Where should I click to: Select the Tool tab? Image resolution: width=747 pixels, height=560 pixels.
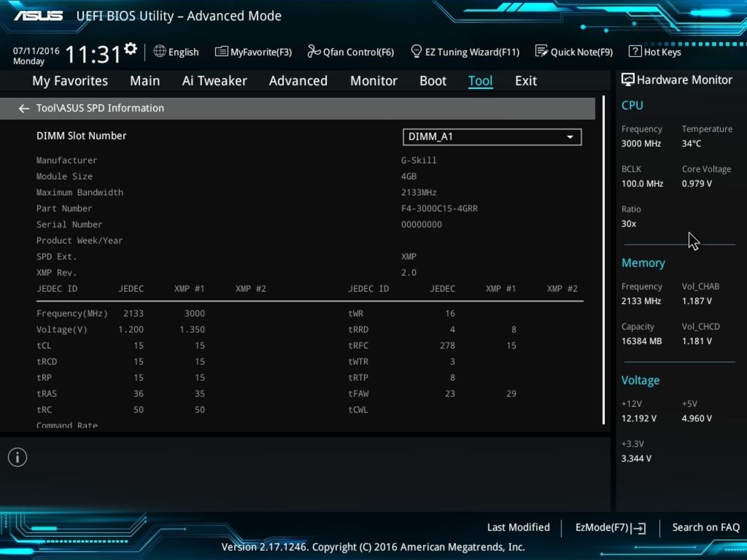[x=481, y=81]
